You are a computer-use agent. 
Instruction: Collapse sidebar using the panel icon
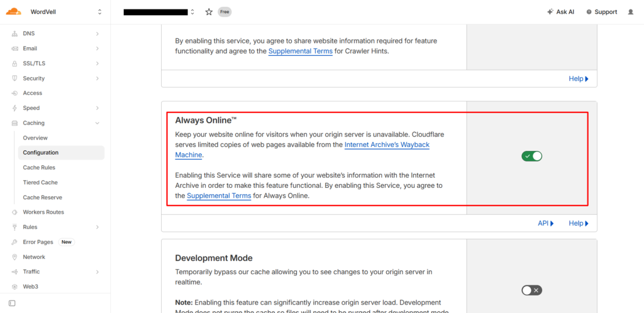point(12,303)
